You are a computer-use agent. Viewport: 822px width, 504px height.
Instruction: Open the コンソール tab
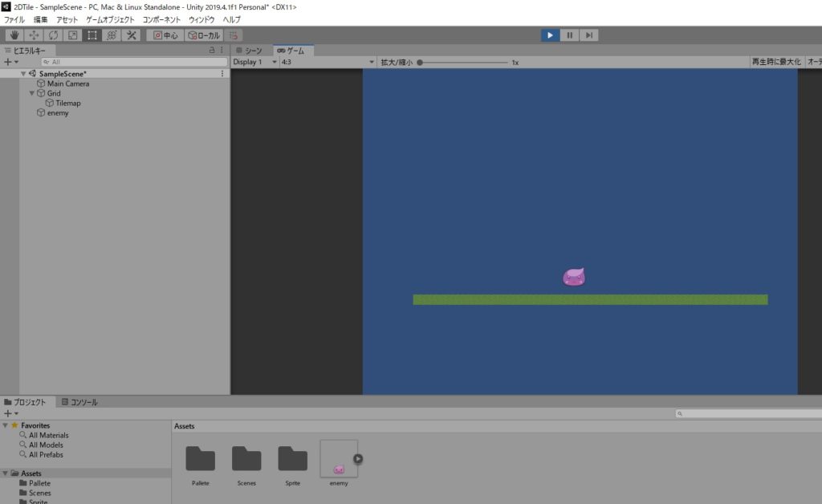point(79,402)
